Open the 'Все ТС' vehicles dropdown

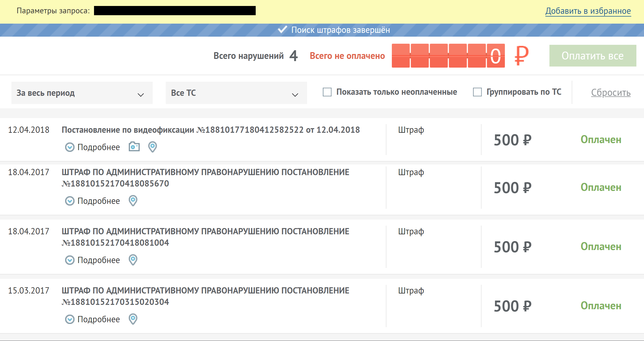pyautogui.click(x=236, y=93)
